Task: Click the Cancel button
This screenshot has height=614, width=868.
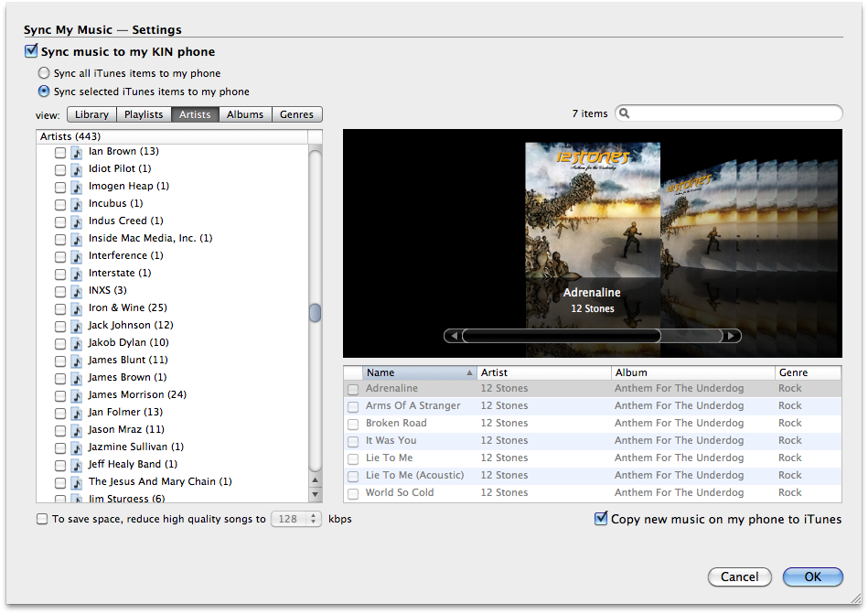Action: (x=740, y=576)
